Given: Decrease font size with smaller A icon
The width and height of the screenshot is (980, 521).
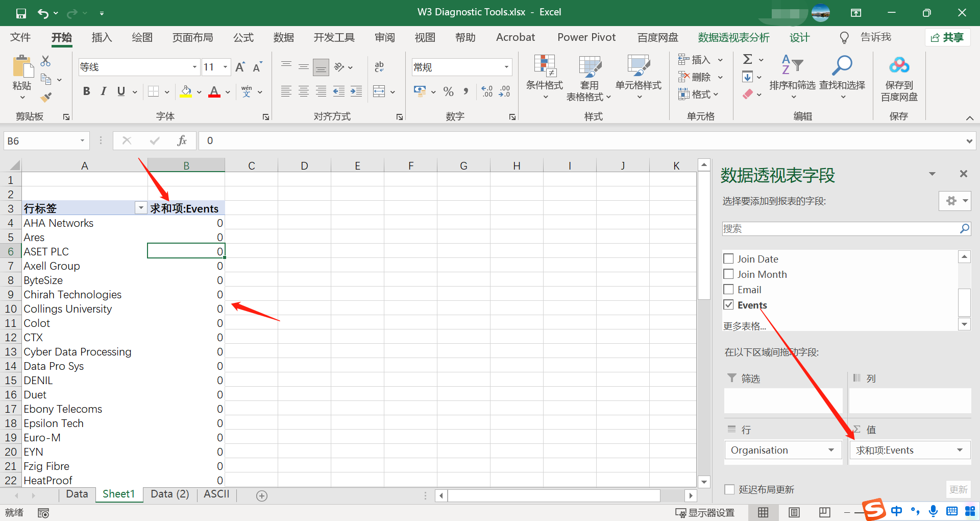Looking at the screenshot, I should click(x=257, y=67).
